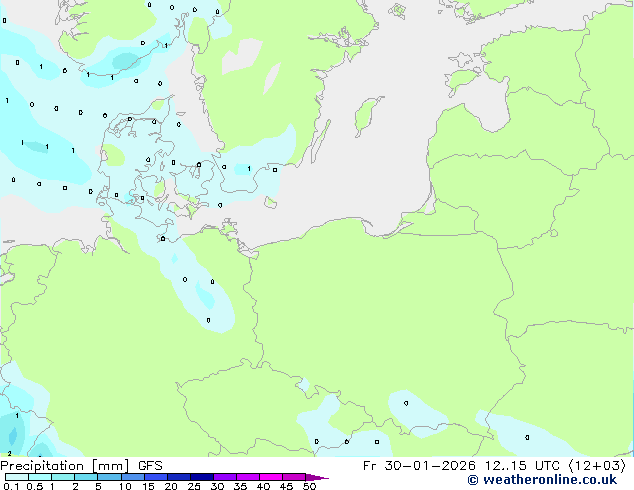Screen dimensions: 634x490
Task: Click the legend label '25'
Action: [x=194, y=486]
